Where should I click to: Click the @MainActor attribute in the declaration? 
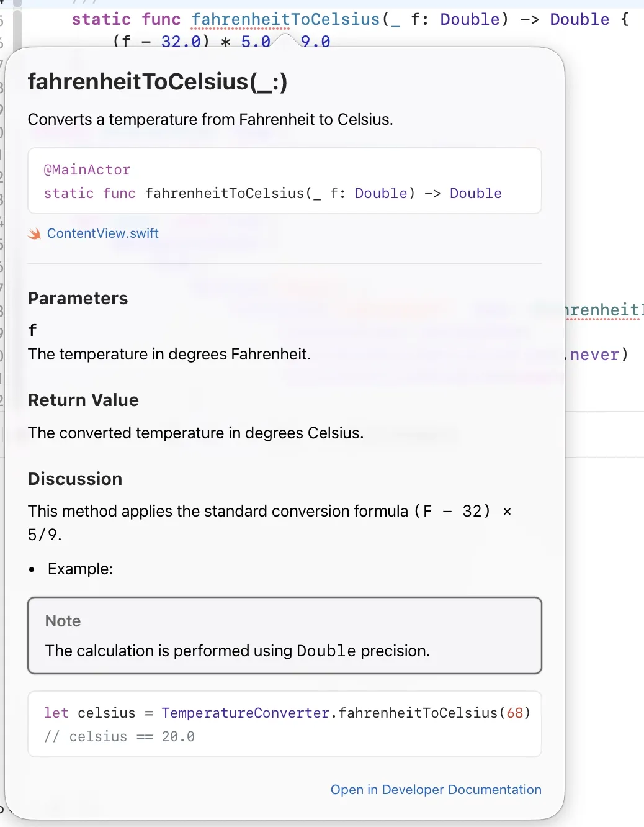point(87,169)
